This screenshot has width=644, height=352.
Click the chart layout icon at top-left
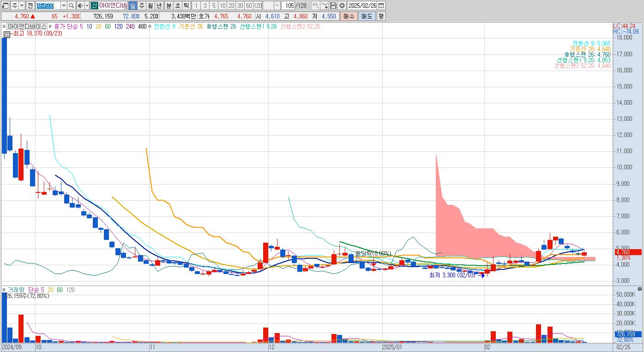pos(6,6)
